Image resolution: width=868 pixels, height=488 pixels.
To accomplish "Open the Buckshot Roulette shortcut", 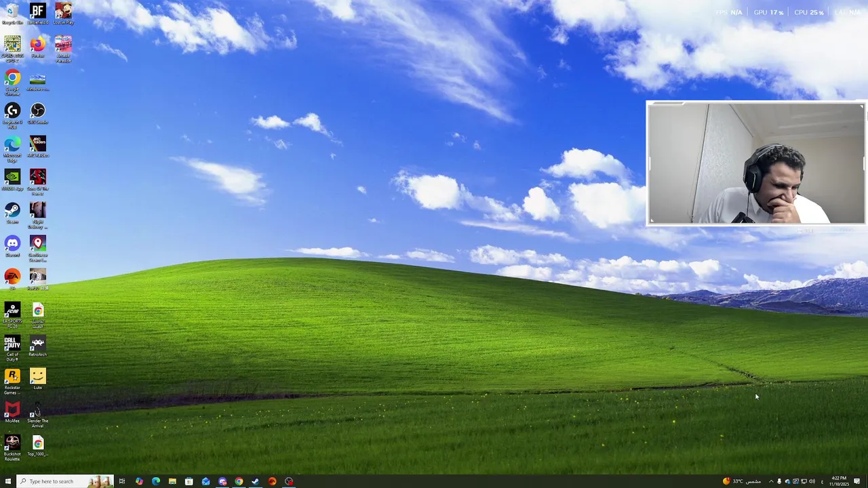I will click(12, 447).
